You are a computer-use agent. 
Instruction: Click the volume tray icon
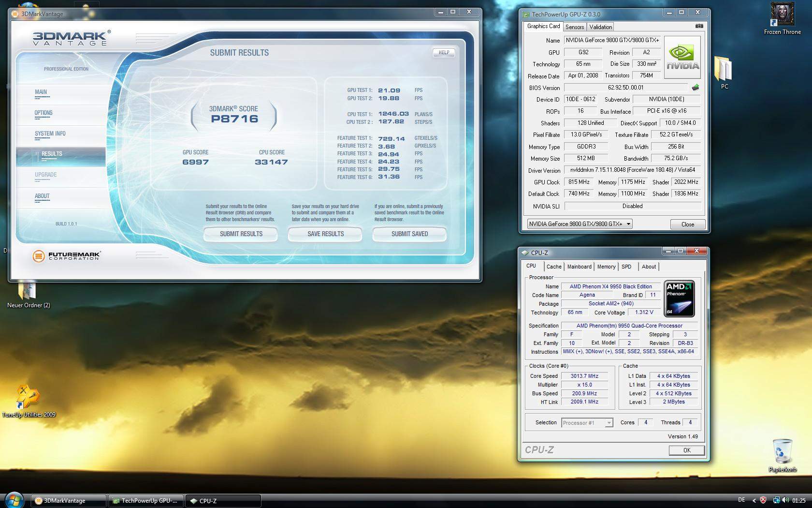tap(786, 500)
